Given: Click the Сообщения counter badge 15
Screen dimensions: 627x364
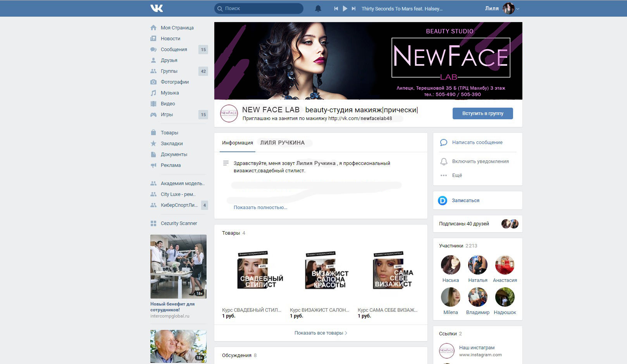Looking at the screenshot, I should click(x=203, y=50).
